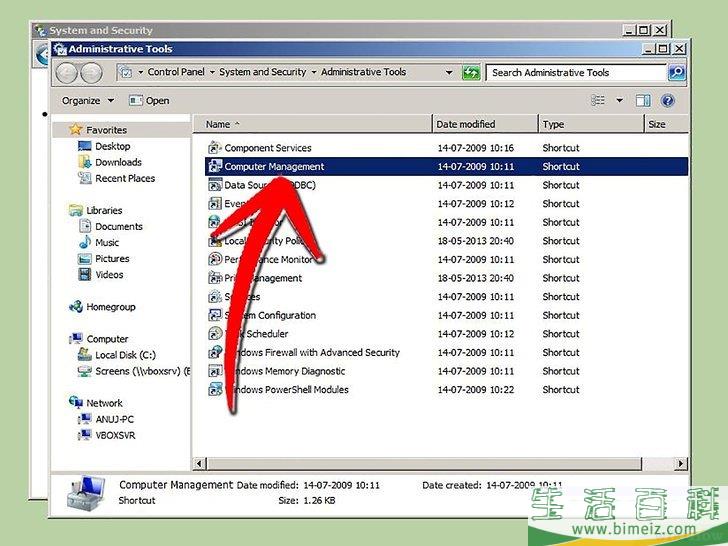
Task: Open ANUJ-PC network computer
Action: (x=106, y=419)
